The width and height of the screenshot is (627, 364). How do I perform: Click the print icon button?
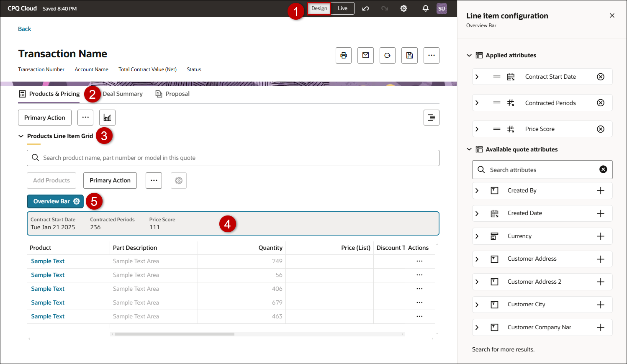344,55
